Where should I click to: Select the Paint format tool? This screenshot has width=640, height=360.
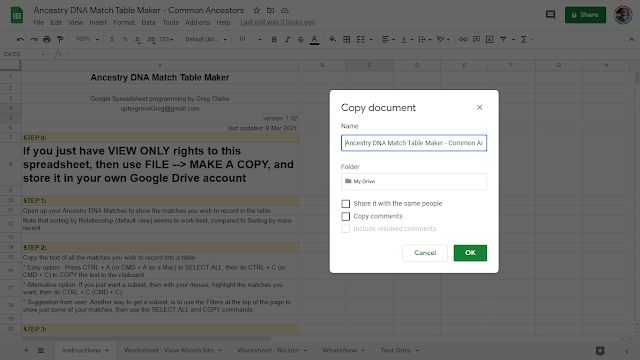pos(60,40)
